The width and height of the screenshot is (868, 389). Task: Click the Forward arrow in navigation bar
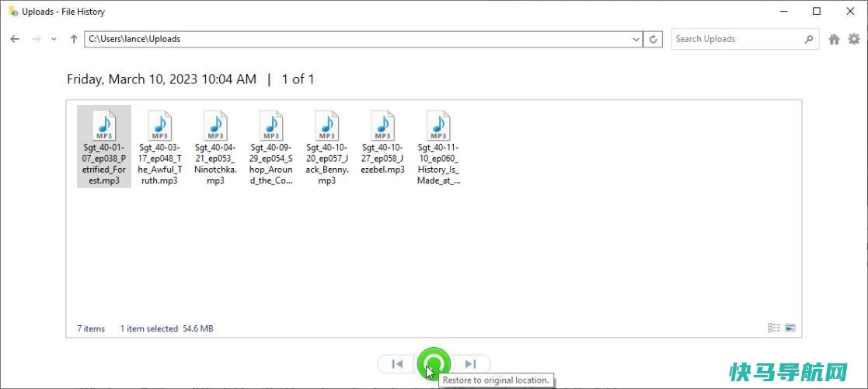coord(36,40)
